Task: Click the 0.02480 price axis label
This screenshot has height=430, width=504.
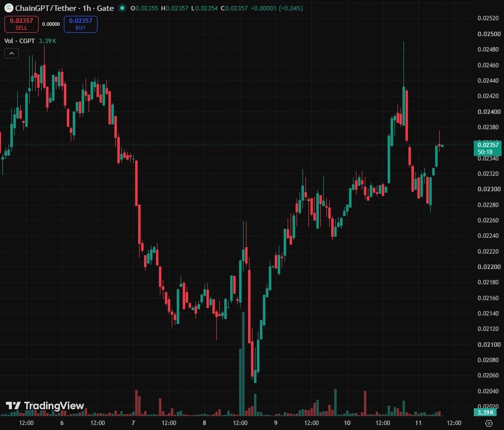Action: coord(488,50)
